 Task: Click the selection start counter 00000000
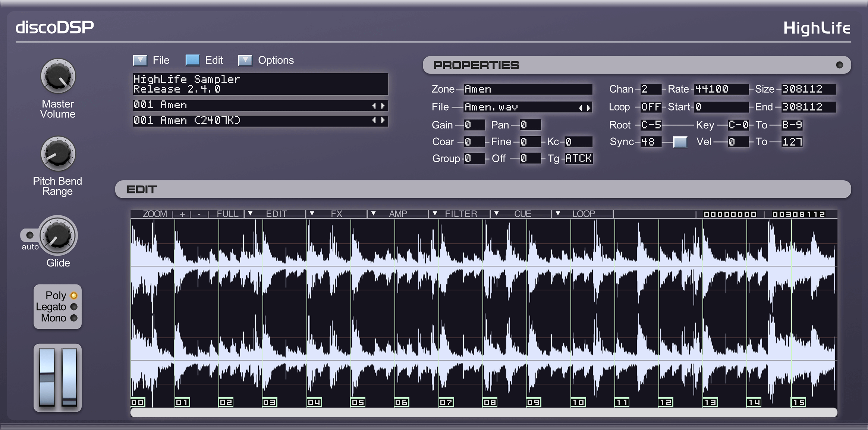point(730,214)
